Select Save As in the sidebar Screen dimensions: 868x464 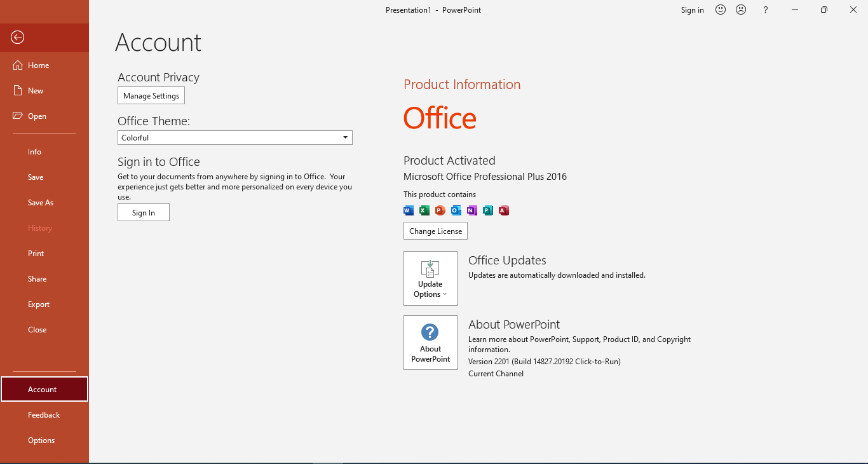click(44, 203)
